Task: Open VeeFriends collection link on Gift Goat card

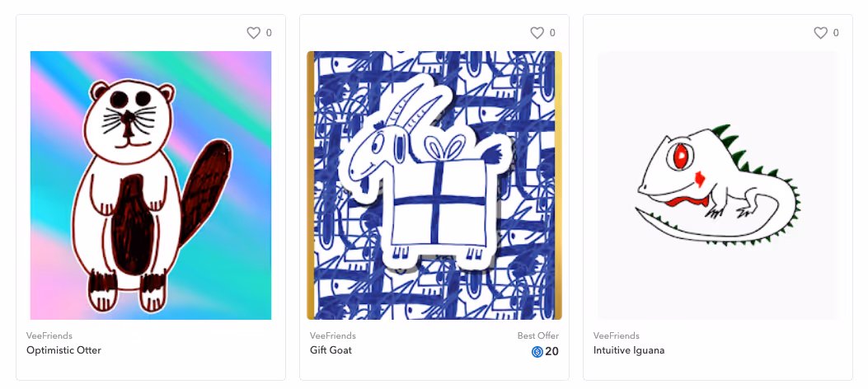Action: tap(333, 336)
